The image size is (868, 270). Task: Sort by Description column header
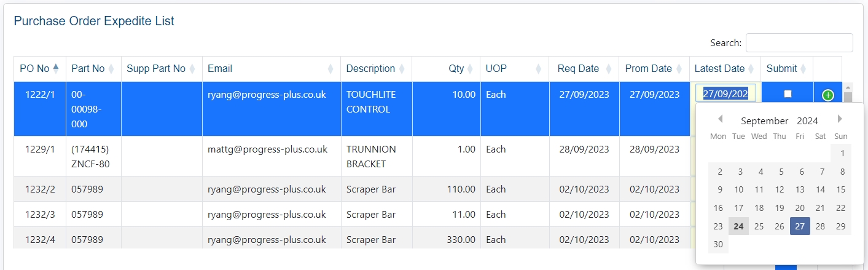pyautogui.click(x=370, y=69)
